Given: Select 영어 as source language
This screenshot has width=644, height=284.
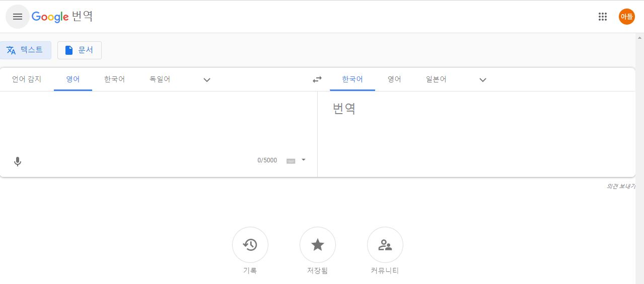Looking at the screenshot, I should [73, 79].
